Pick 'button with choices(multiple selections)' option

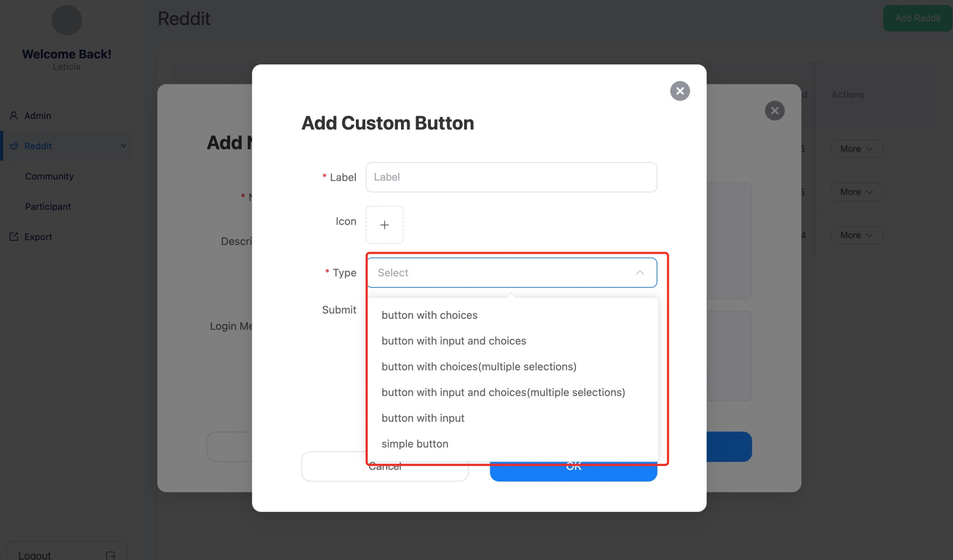click(479, 366)
